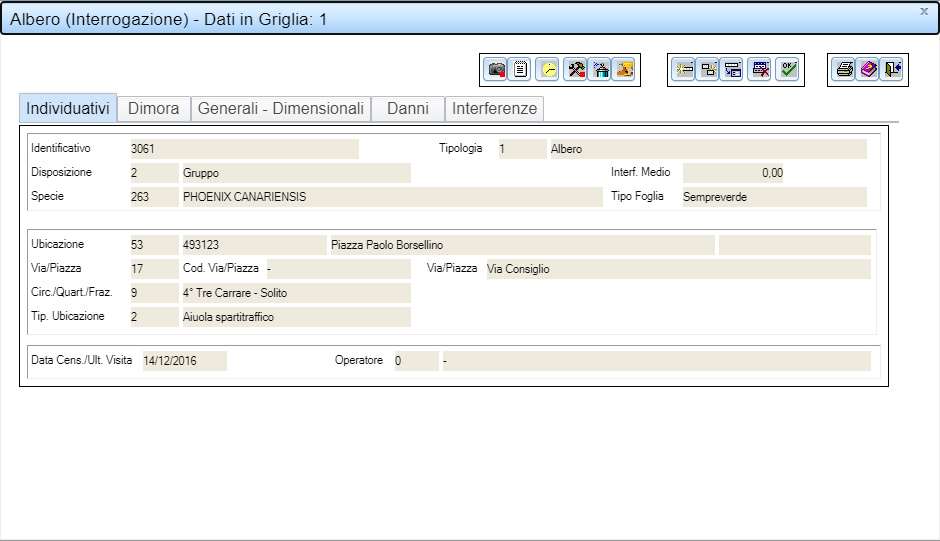This screenshot has width=940, height=541.
Task: Open the hammer and wrench tools icon
Action: (575, 70)
